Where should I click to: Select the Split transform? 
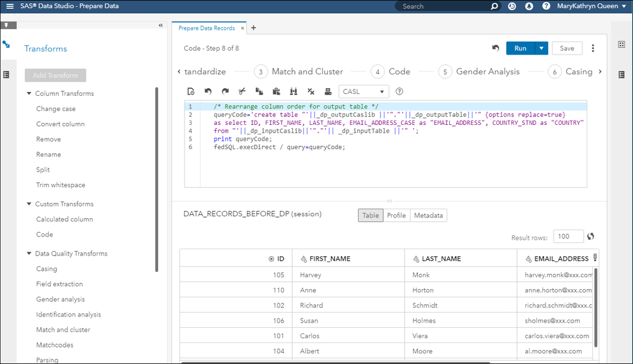42,170
